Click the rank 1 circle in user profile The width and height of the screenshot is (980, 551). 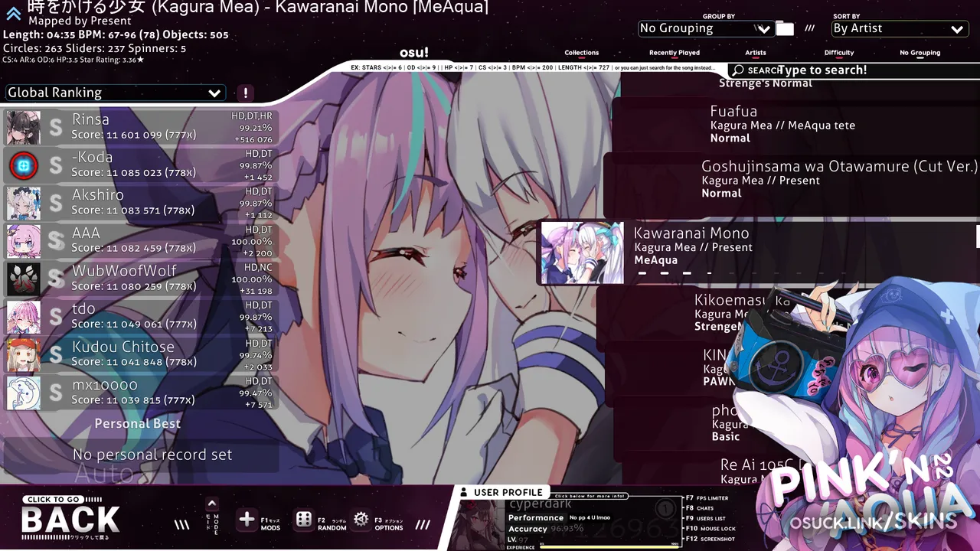[x=666, y=508]
